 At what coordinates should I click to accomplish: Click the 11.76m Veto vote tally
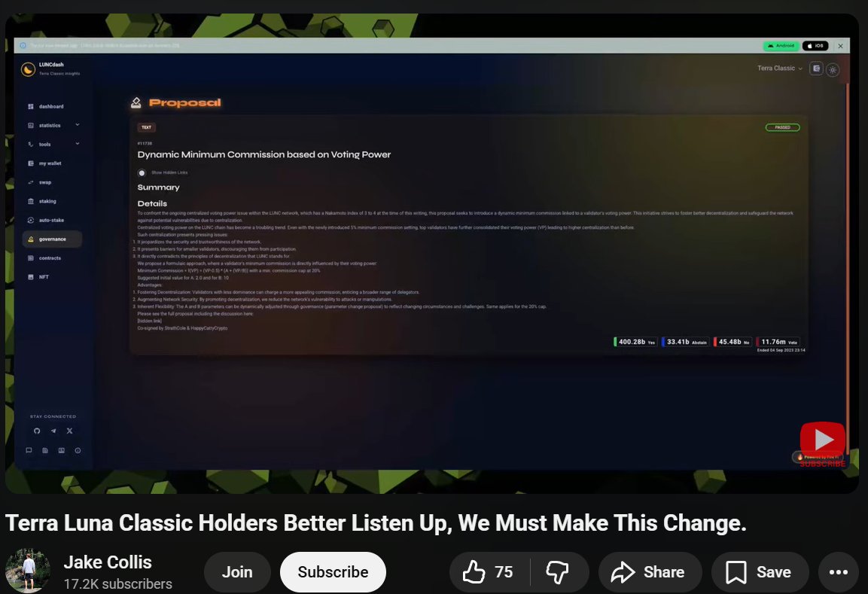778,342
